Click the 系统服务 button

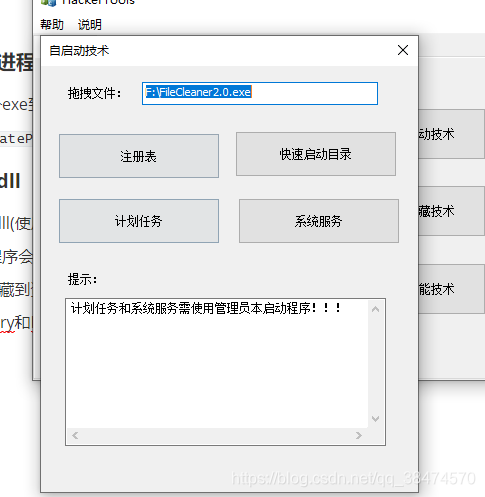tap(319, 221)
